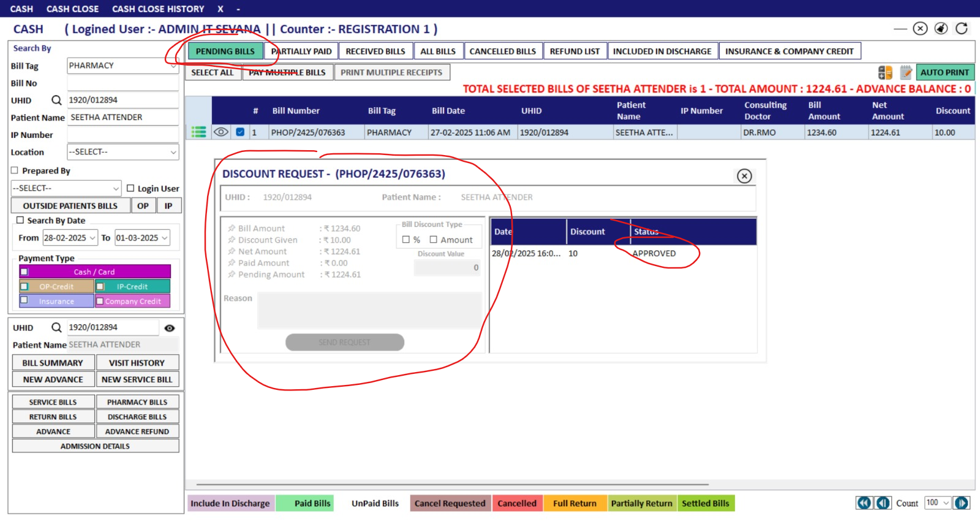Select the magenta Cash / Card payment type
Screen dimensions: 980x521
point(94,272)
